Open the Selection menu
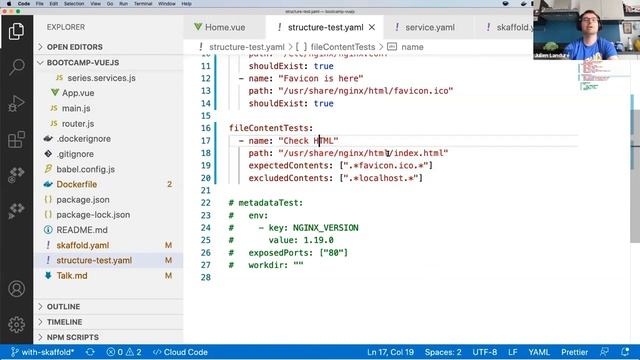 (74, 4)
